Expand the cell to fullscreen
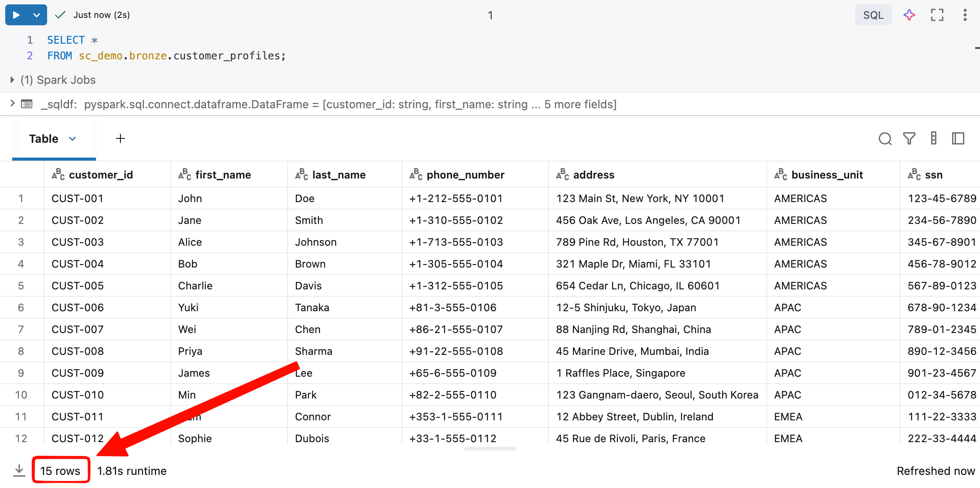Image resolution: width=980 pixels, height=488 pixels. click(937, 14)
